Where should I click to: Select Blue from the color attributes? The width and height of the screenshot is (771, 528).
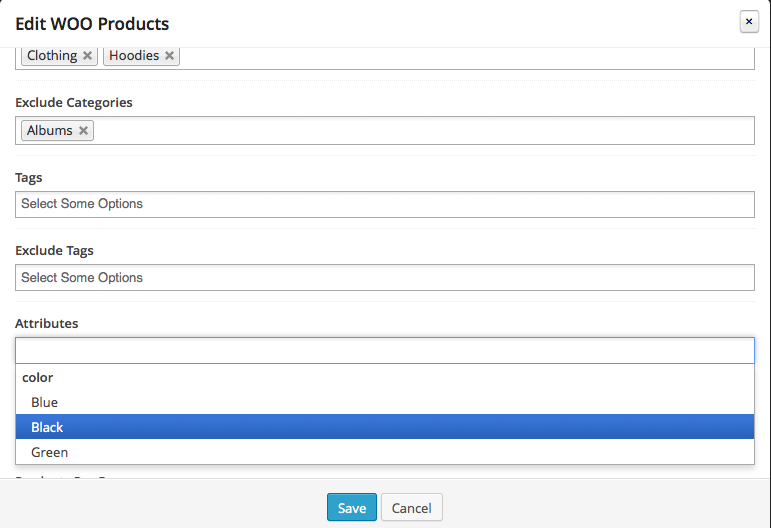[x=385, y=402]
